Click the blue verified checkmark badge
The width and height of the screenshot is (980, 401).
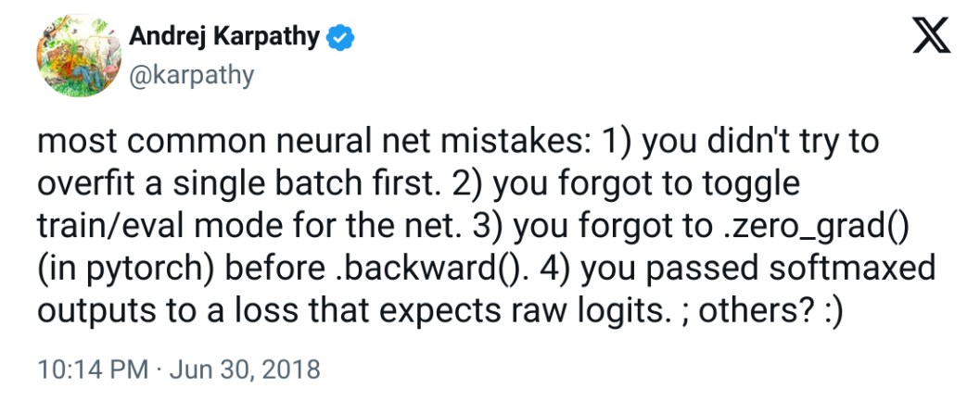[341, 38]
